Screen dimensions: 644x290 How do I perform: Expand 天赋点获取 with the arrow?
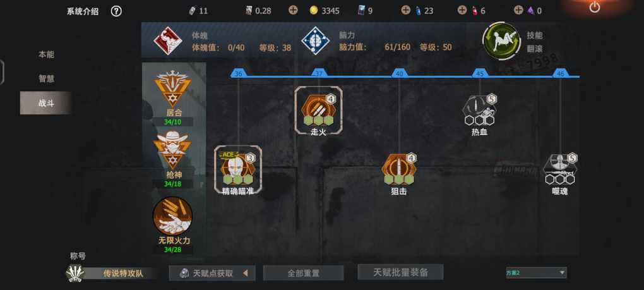pos(245,273)
